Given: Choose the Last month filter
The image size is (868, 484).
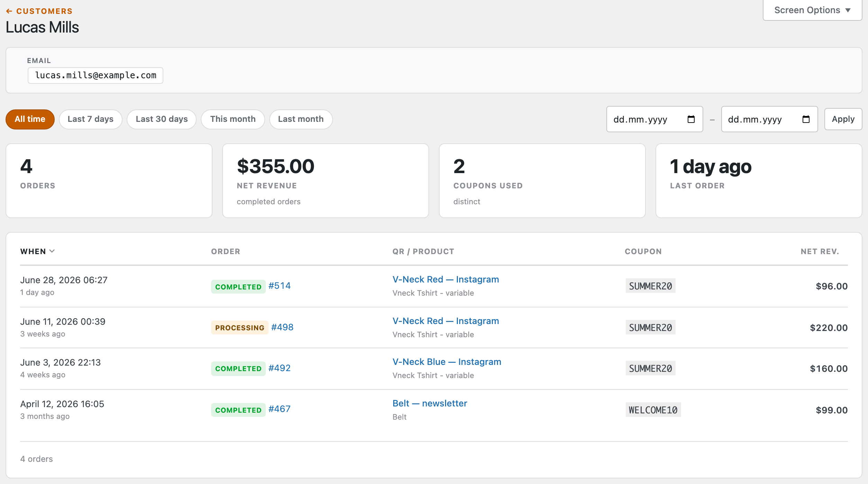Looking at the screenshot, I should coord(301,119).
